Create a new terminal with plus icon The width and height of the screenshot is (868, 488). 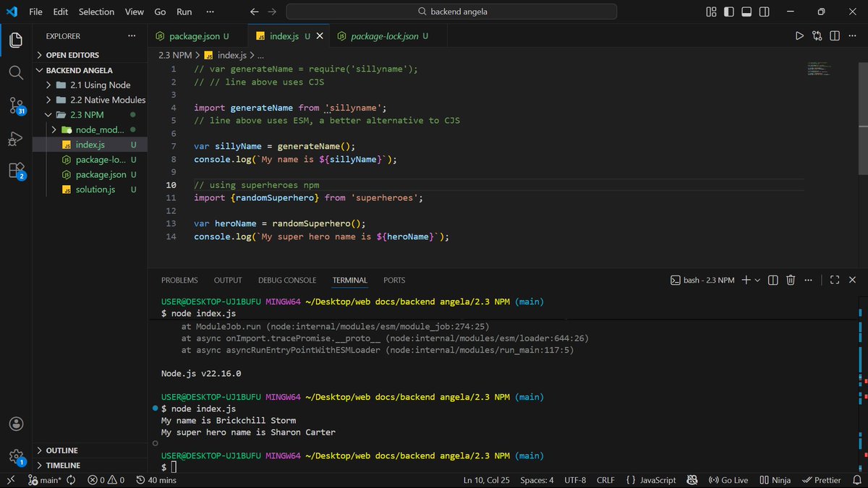[746, 280]
